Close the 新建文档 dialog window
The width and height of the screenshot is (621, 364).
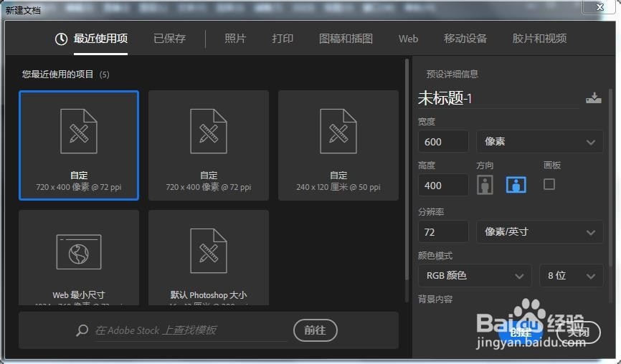click(x=600, y=7)
